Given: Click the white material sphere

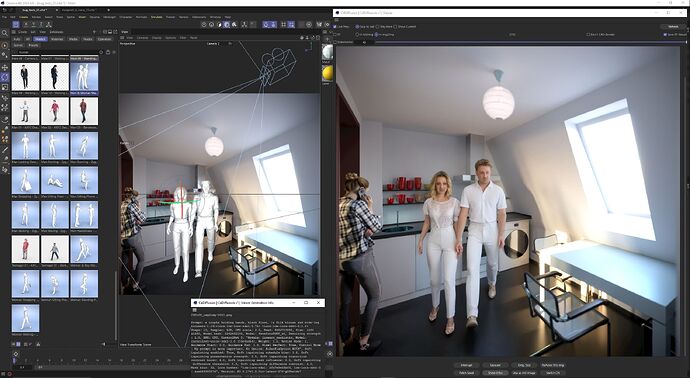Looking at the screenshot, I should pyautogui.click(x=328, y=52).
